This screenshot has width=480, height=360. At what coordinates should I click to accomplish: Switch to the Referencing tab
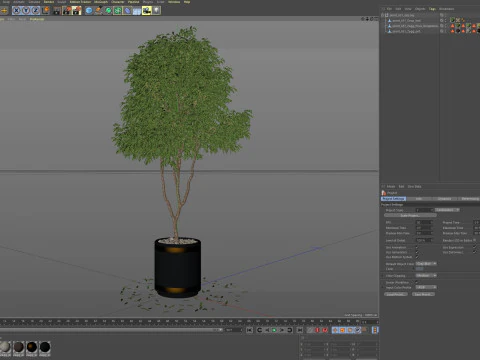[x=469, y=199]
